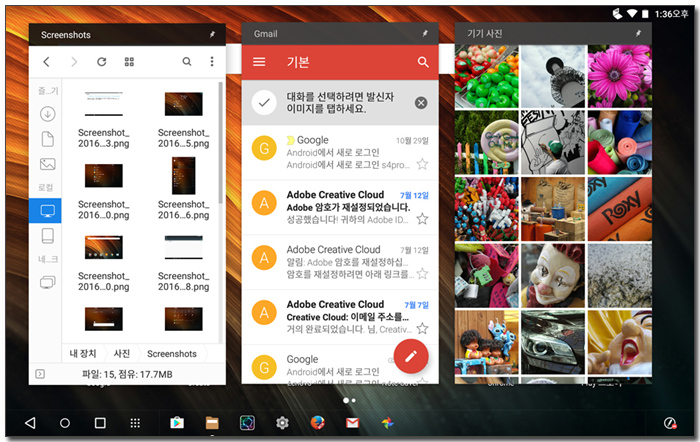Click the file manager vertical scrollbar

point(220,143)
